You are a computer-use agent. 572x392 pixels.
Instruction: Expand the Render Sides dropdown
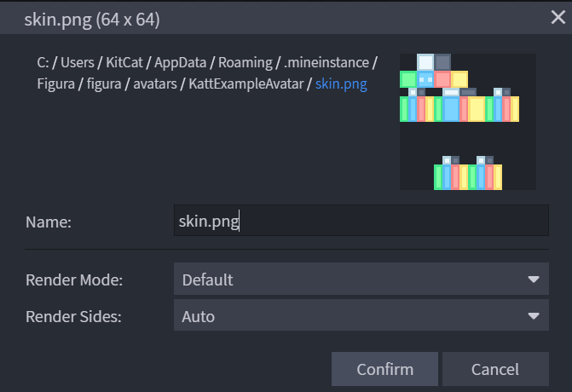point(361,317)
